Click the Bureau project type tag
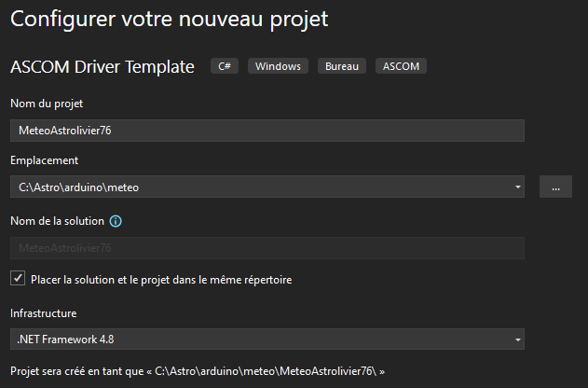 click(x=342, y=66)
